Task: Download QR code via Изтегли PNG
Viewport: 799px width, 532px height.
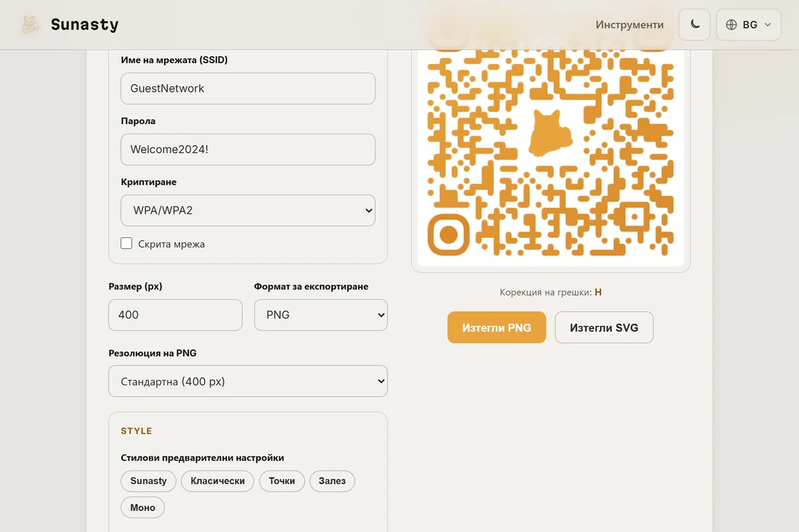Action: click(496, 327)
